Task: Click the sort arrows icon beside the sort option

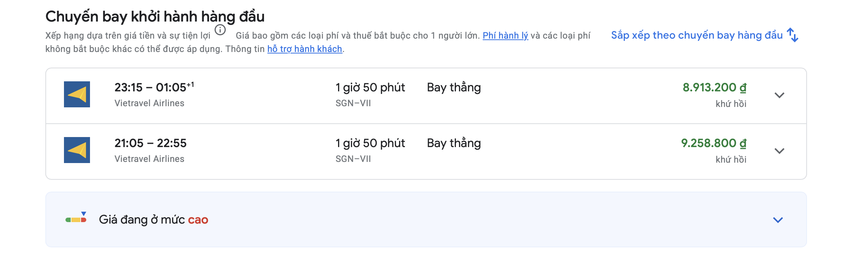Action: pos(793,36)
